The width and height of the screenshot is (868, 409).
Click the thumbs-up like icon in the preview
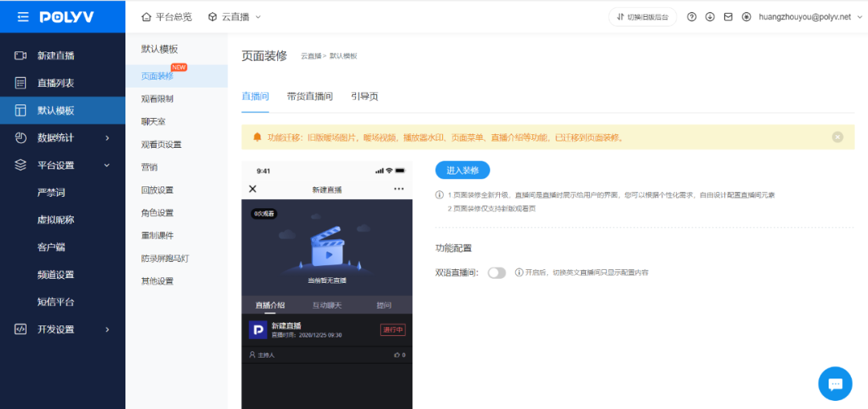coord(397,355)
